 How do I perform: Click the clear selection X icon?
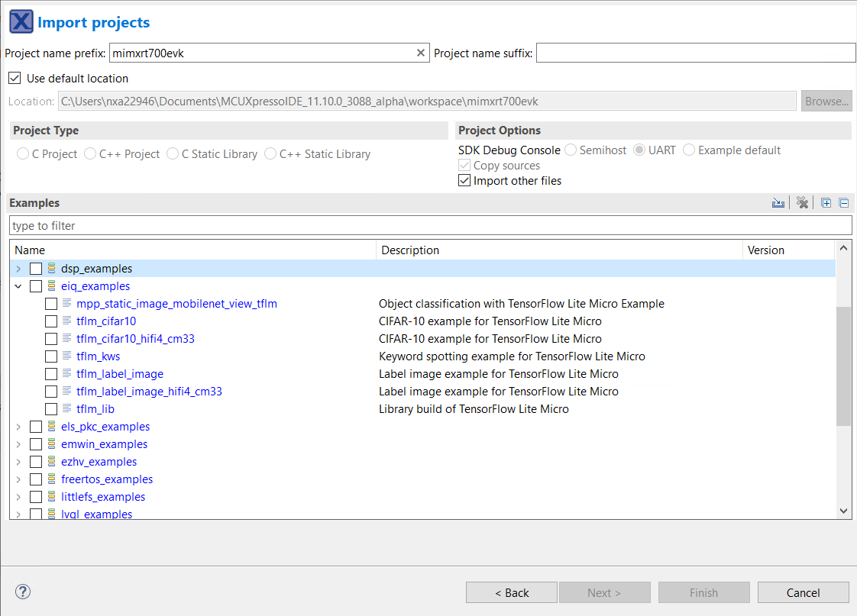(802, 203)
